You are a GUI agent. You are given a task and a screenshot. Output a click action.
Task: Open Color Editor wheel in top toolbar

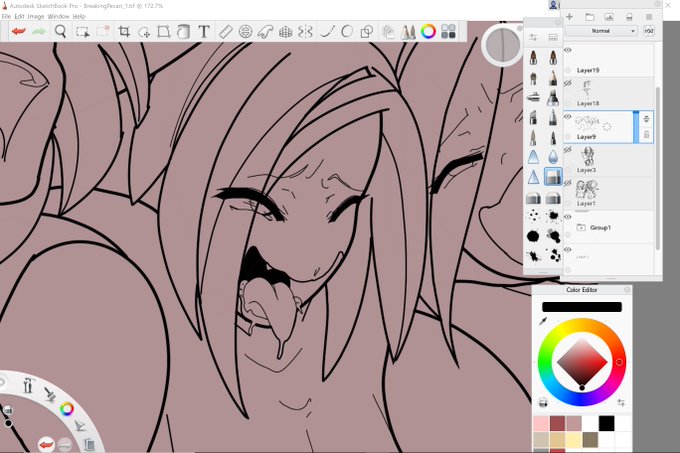pos(428,31)
